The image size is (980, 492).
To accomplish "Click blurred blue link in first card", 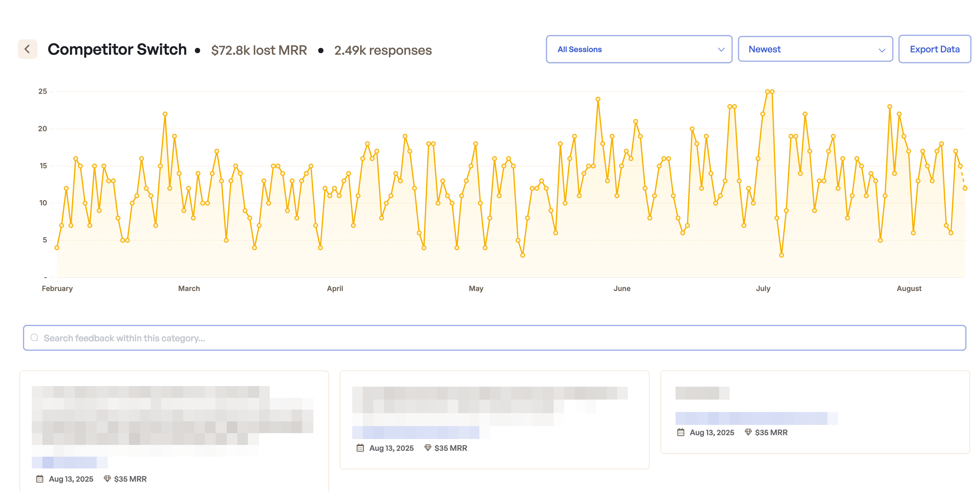I will (69, 462).
